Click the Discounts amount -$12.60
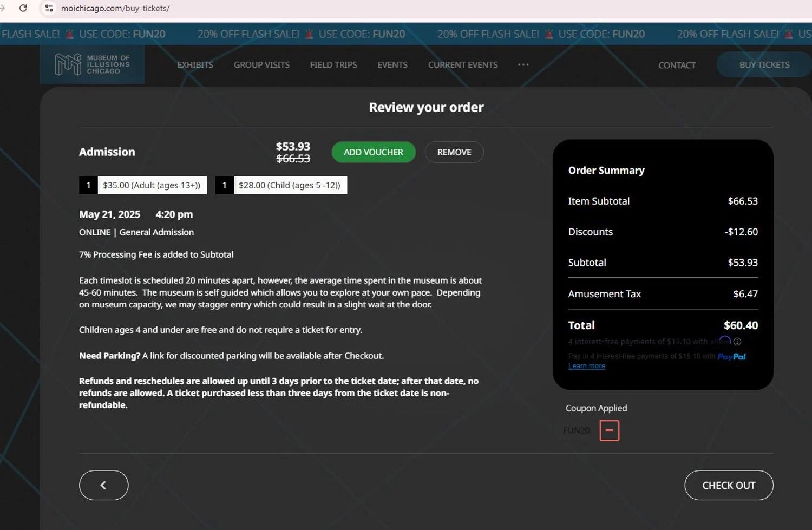This screenshot has width=812, height=530. pyautogui.click(x=741, y=232)
